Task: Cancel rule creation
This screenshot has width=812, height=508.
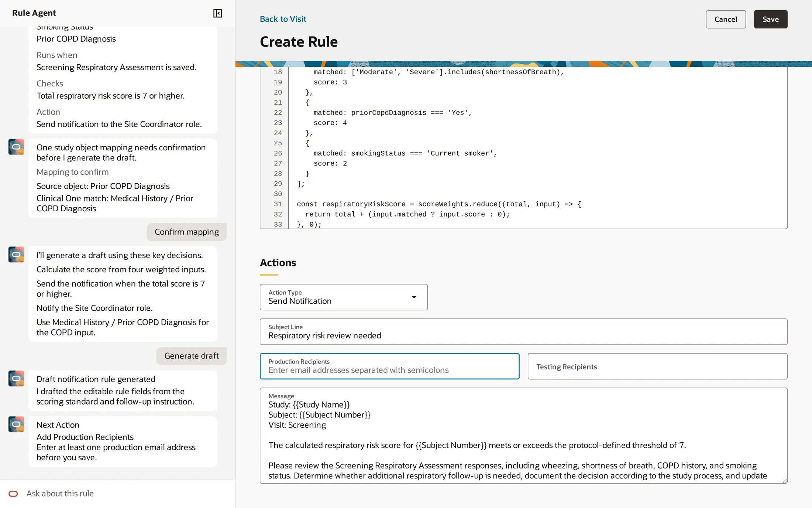Action: click(726, 19)
